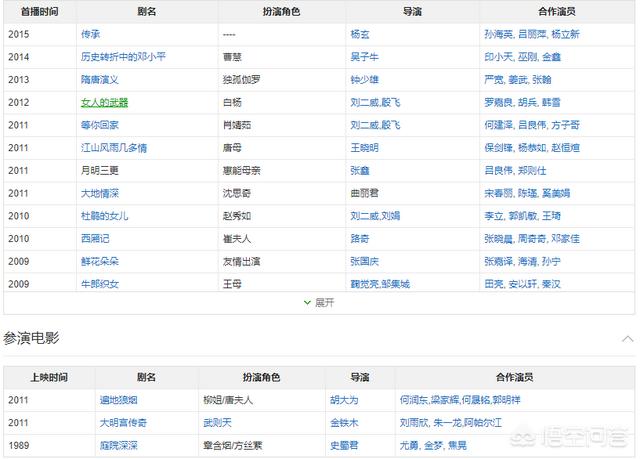Open the role link 武则天
640x459 pixels.
click(217, 423)
